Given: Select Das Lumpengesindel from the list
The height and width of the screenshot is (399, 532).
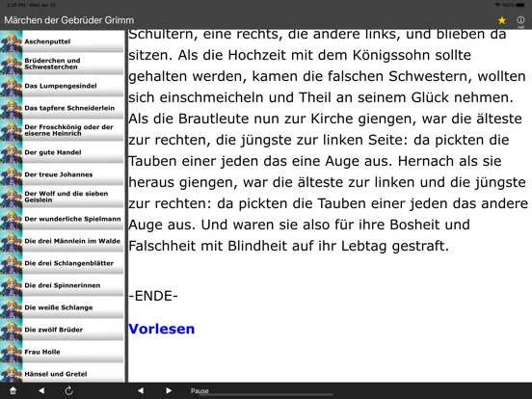Looking at the screenshot, I should pos(63,86).
